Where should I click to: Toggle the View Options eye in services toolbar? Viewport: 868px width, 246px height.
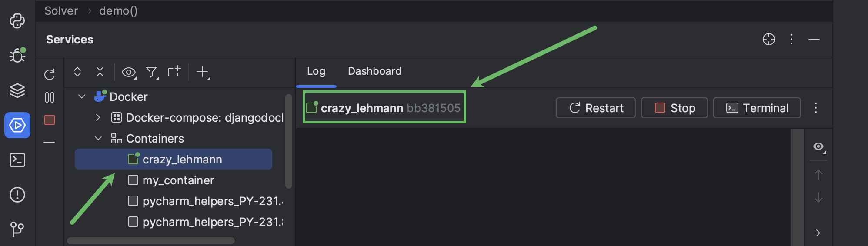point(129,72)
